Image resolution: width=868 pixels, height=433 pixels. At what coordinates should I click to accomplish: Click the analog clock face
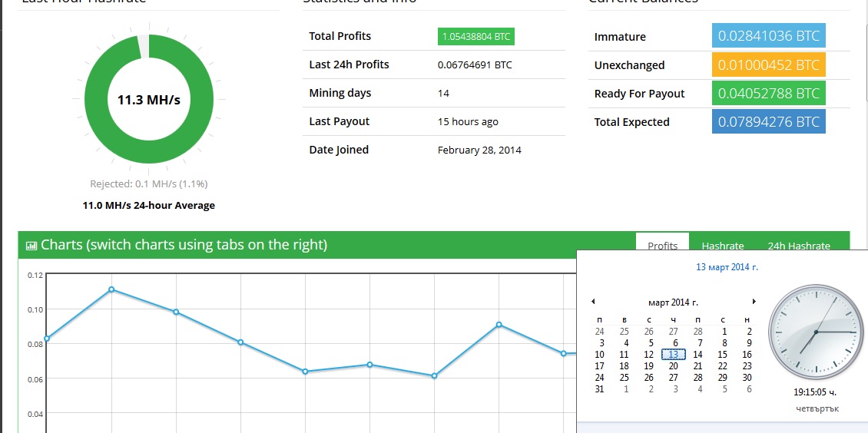pyautogui.click(x=816, y=331)
